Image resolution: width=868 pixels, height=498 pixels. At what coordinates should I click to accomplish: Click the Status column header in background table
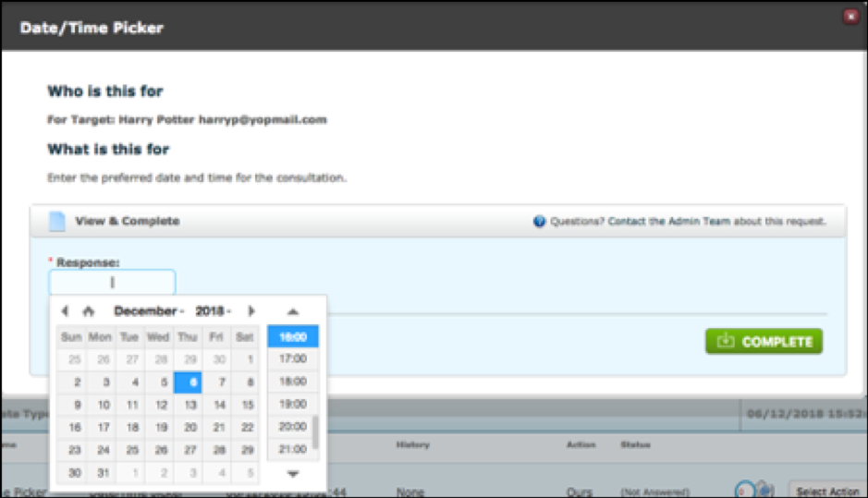pyautogui.click(x=635, y=445)
